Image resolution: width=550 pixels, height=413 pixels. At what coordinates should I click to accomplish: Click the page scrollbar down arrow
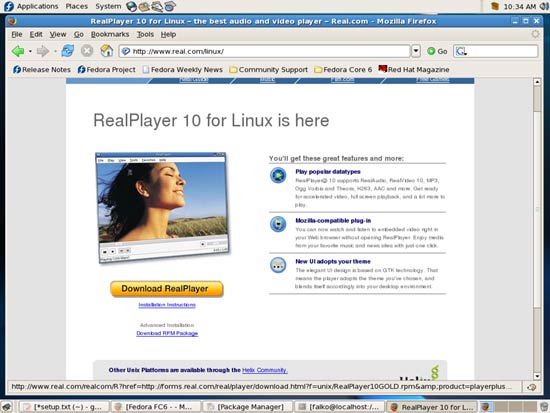tap(537, 376)
